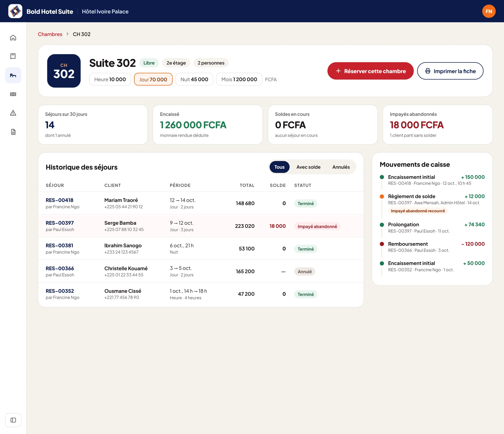Filter stays by Annulés
The image size is (504, 434).
[341, 167]
